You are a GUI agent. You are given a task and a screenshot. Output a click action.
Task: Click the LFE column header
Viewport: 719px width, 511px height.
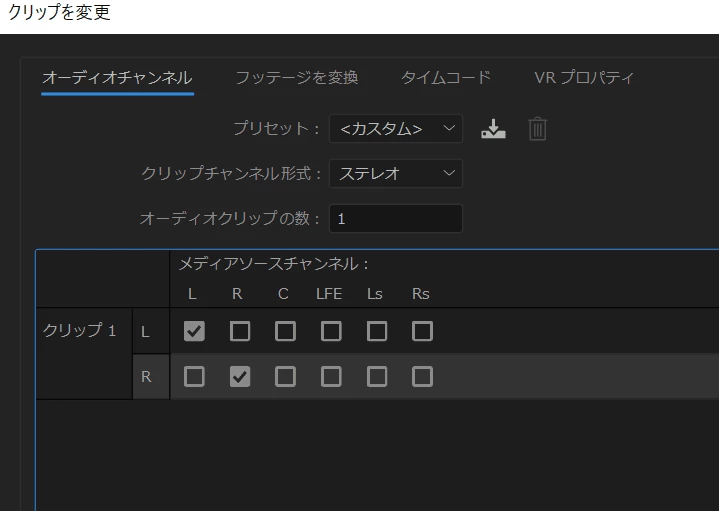[329, 294]
